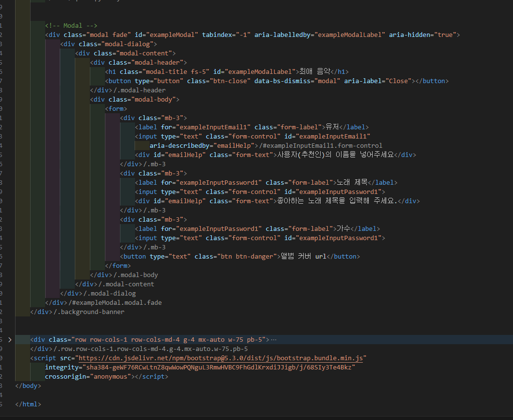Click data-bs-dismiss="modal" attribute
This screenshot has height=420, width=513.
coord(297,81)
